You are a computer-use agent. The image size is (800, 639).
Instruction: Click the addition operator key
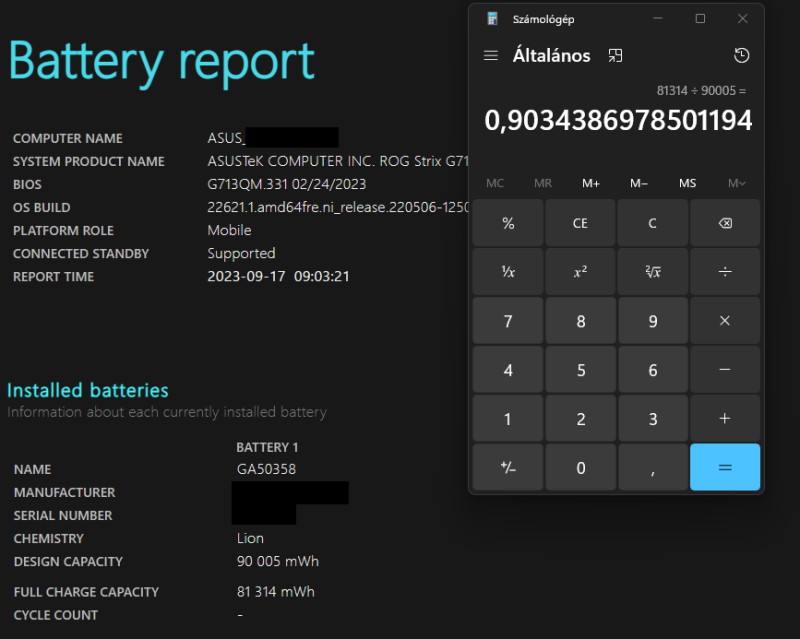(x=725, y=419)
